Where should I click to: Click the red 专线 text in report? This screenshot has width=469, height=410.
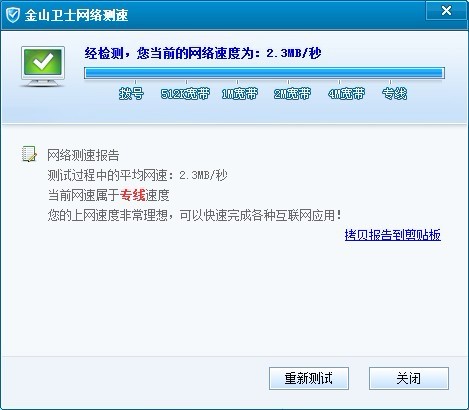(133, 195)
